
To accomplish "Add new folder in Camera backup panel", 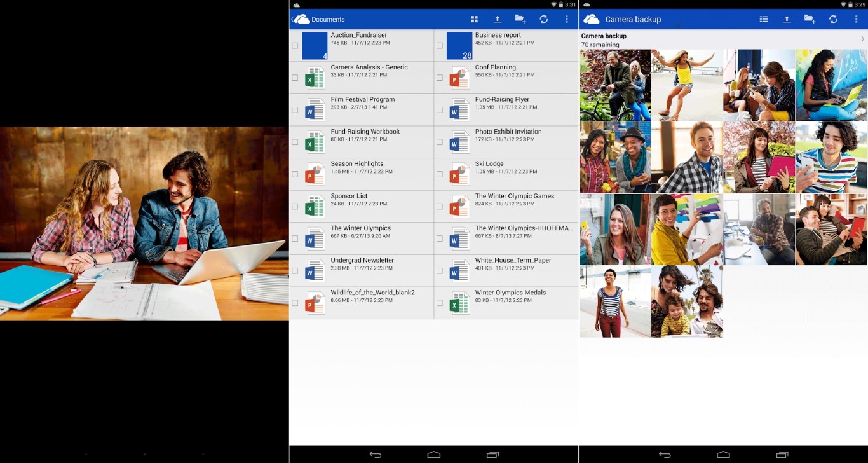I will point(810,20).
